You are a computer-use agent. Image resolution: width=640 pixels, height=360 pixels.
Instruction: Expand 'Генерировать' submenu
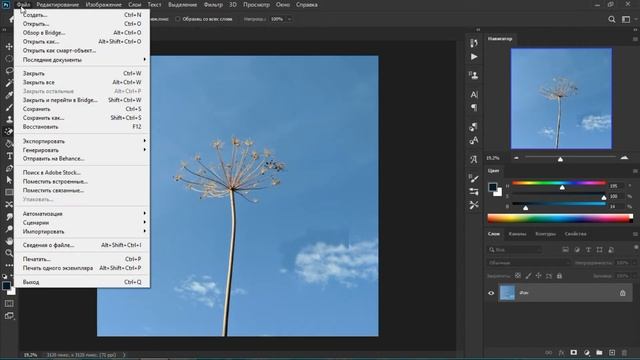pyautogui.click(x=82, y=150)
